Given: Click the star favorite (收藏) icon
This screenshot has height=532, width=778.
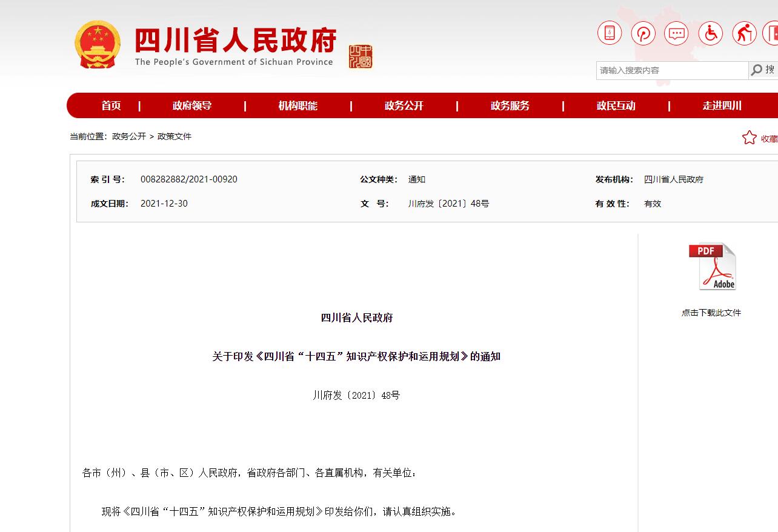Looking at the screenshot, I should [750, 138].
